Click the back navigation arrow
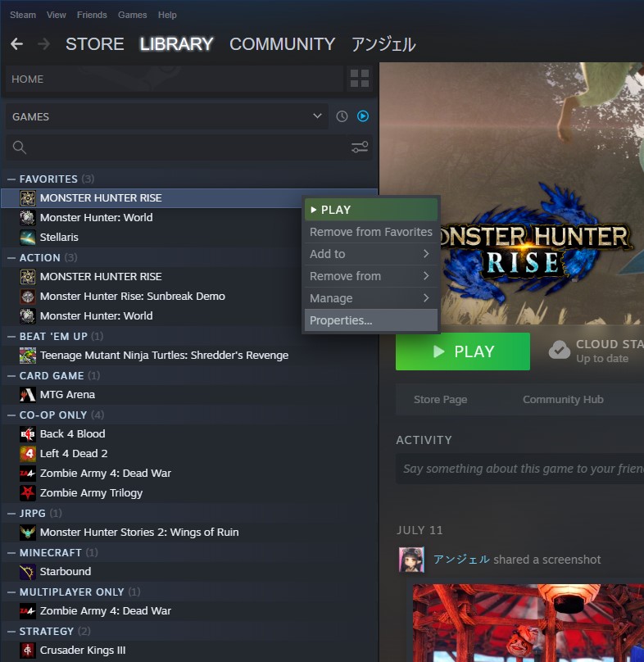644x662 pixels. [16, 44]
